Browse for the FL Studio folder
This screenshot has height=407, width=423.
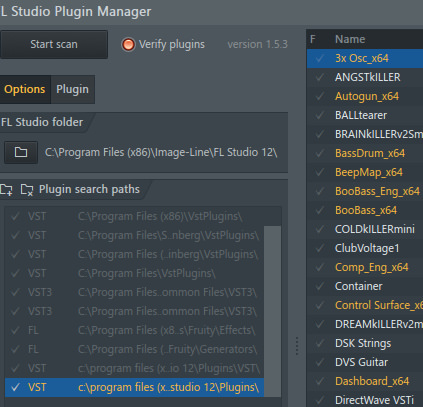[x=21, y=152]
